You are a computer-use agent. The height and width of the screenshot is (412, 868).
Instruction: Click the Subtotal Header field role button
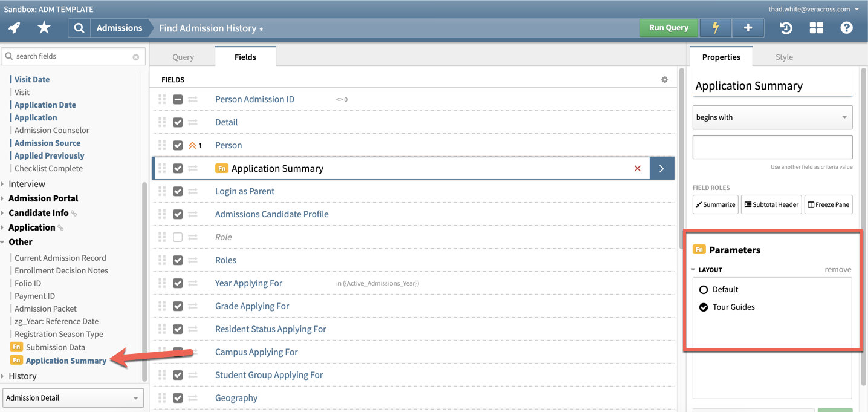771,204
